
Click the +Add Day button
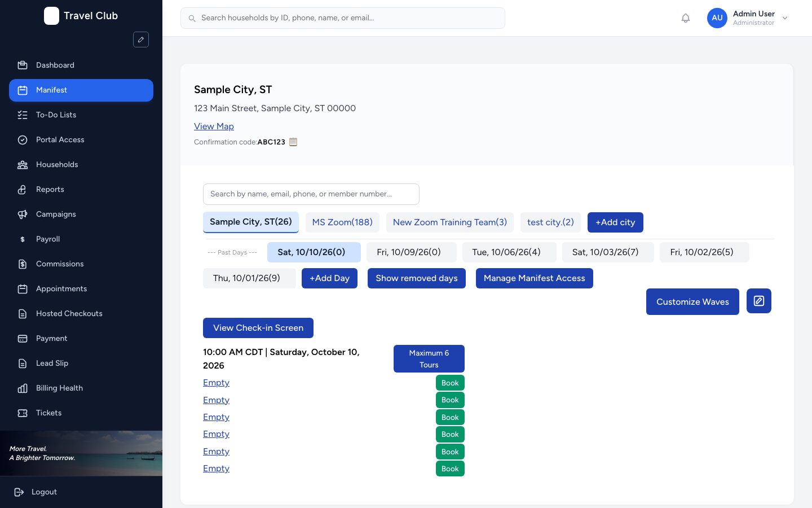pyautogui.click(x=329, y=278)
